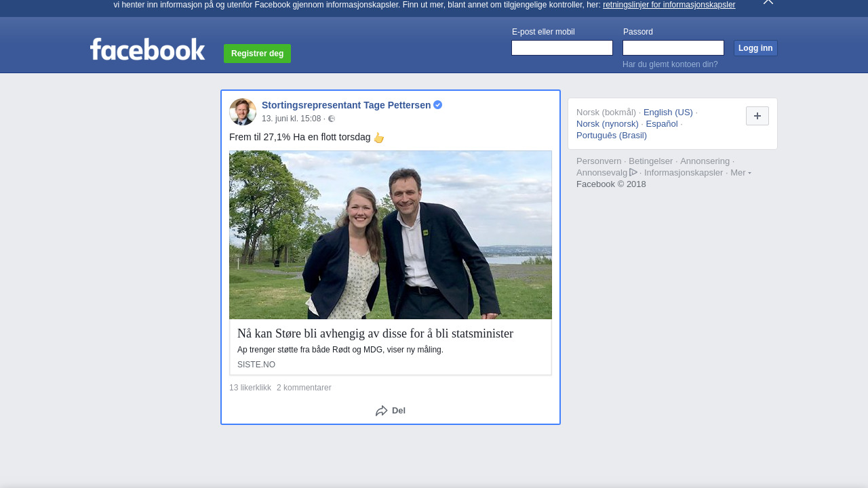Open the forgotten account link
The width and height of the screenshot is (868, 488).
670,64
